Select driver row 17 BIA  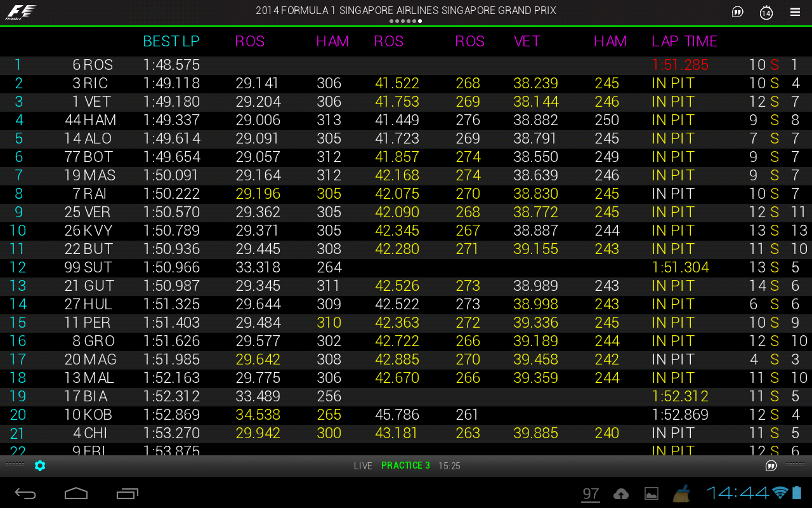coord(406,396)
